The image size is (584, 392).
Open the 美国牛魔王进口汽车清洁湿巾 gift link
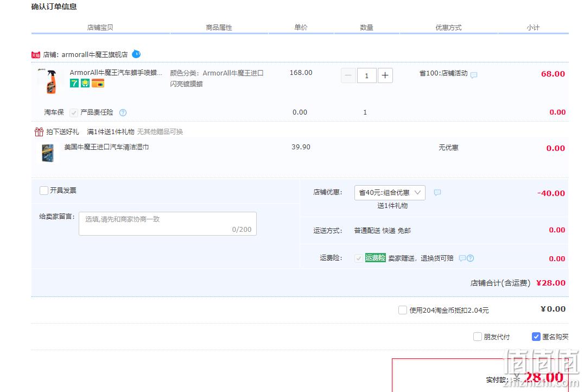(106, 147)
